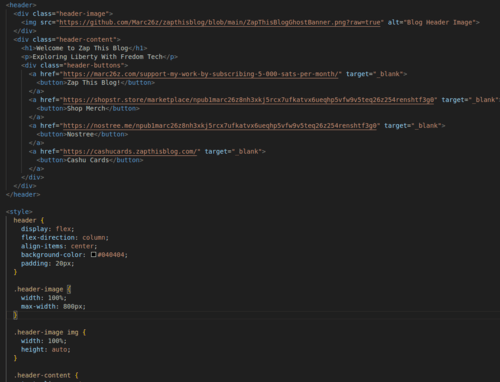Open the shopstr.store marketplace URL
The width and height of the screenshot is (500, 382).
(248, 100)
